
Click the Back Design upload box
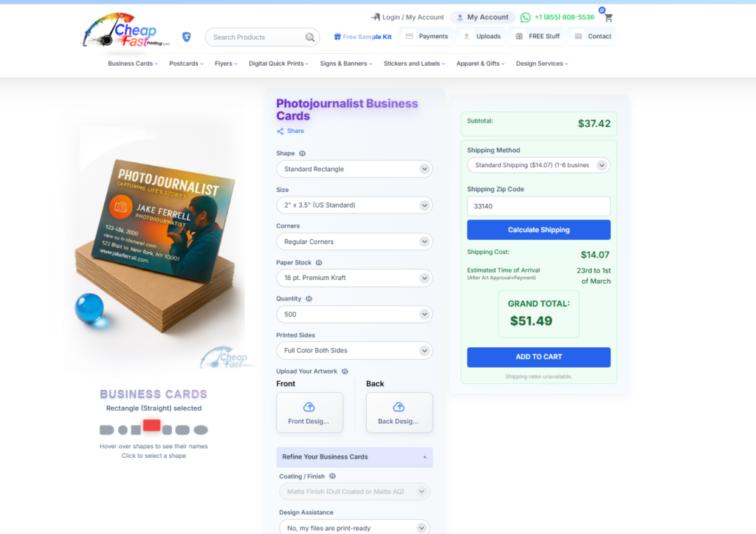(399, 412)
